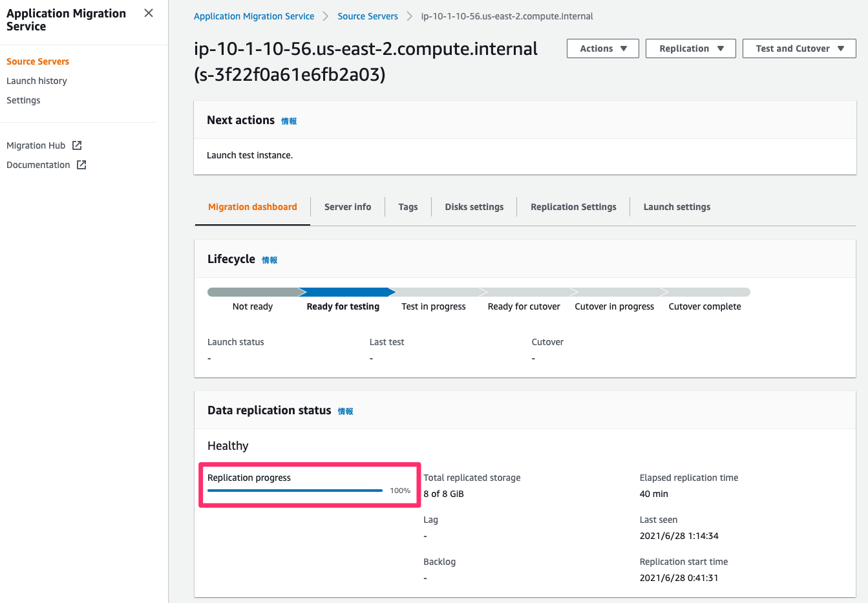This screenshot has height=603, width=868.
Task: Go to Application Migration Service breadcrumb
Action: click(x=254, y=16)
